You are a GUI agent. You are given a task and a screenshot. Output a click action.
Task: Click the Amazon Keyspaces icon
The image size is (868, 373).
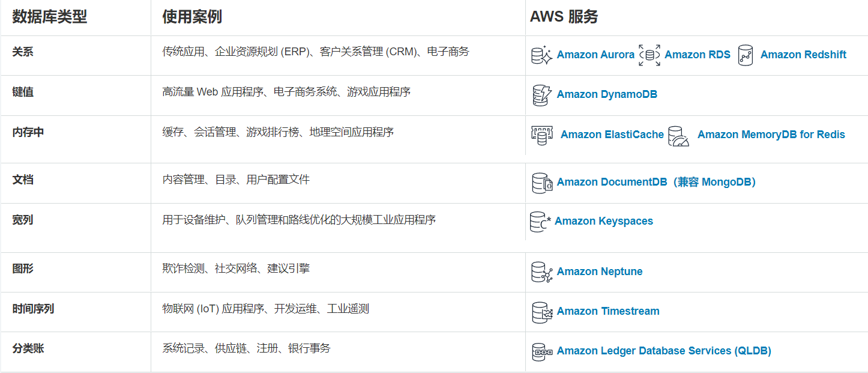pyautogui.click(x=540, y=222)
